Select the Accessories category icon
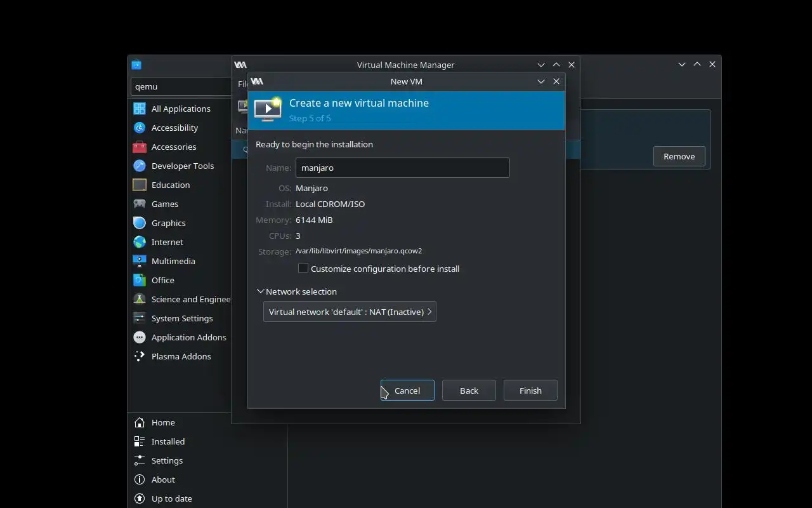Viewport: 812px width, 508px height. pyautogui.click(x=140, y=147)
